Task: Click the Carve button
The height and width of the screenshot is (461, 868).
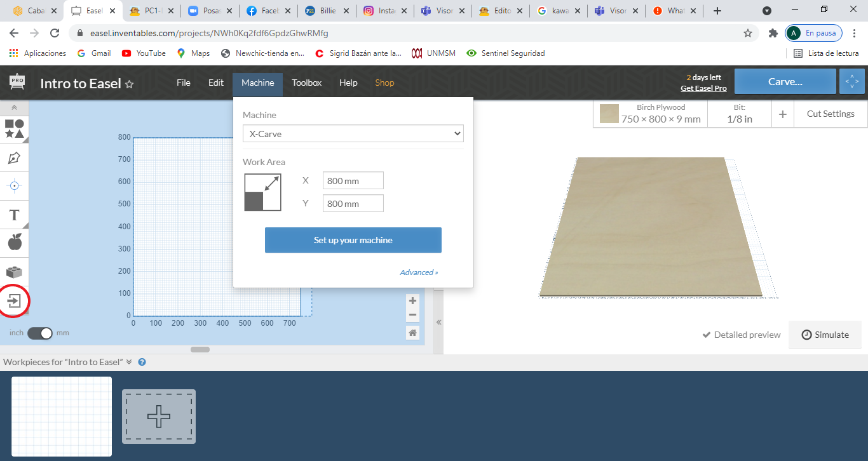Action: pos(785,81)
